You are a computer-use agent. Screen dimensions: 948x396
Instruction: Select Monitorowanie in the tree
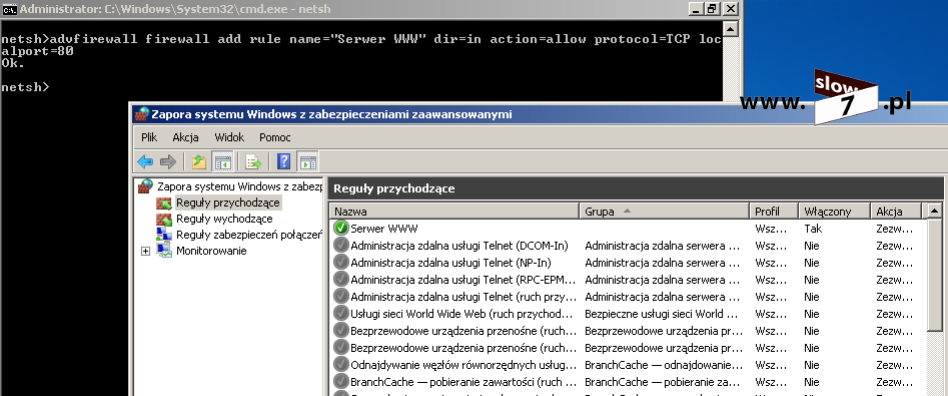tap(211, 251)
